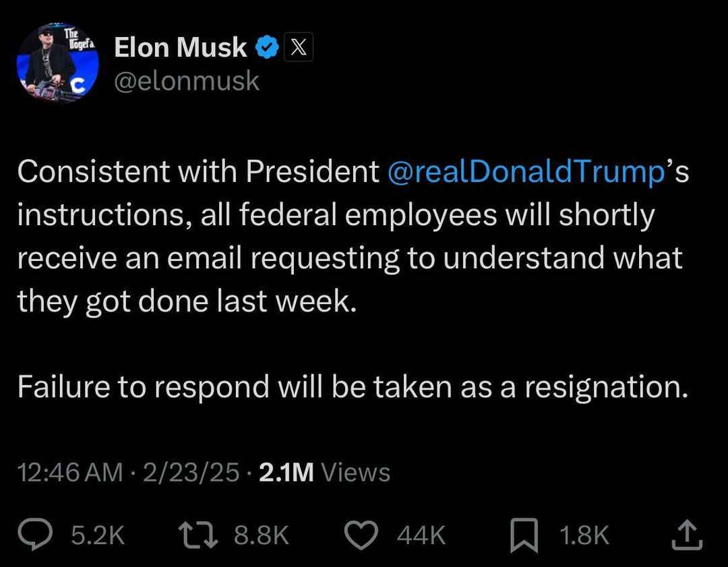Click the 8.8K reposts count
This screenshot has height=567, width=728.
point(262,535)
